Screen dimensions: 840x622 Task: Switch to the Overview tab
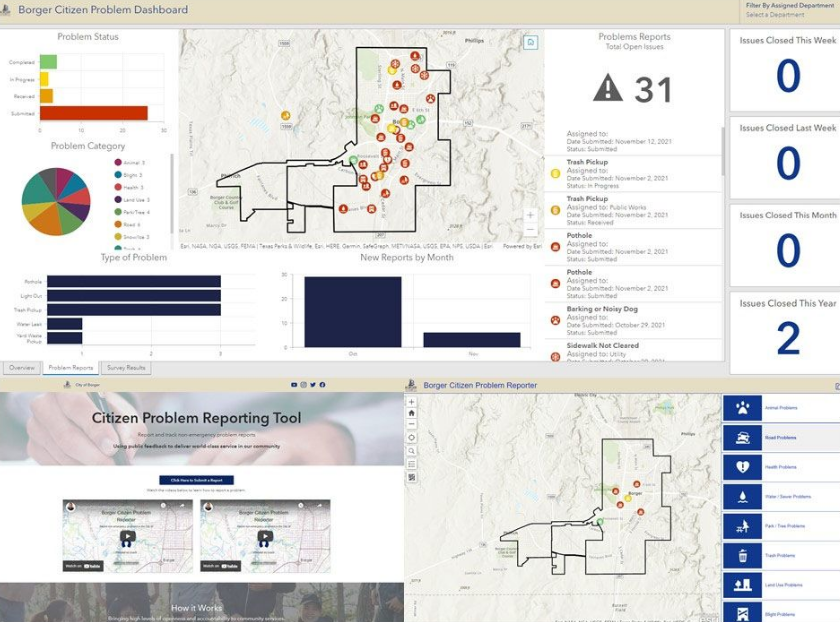[21, 368]
